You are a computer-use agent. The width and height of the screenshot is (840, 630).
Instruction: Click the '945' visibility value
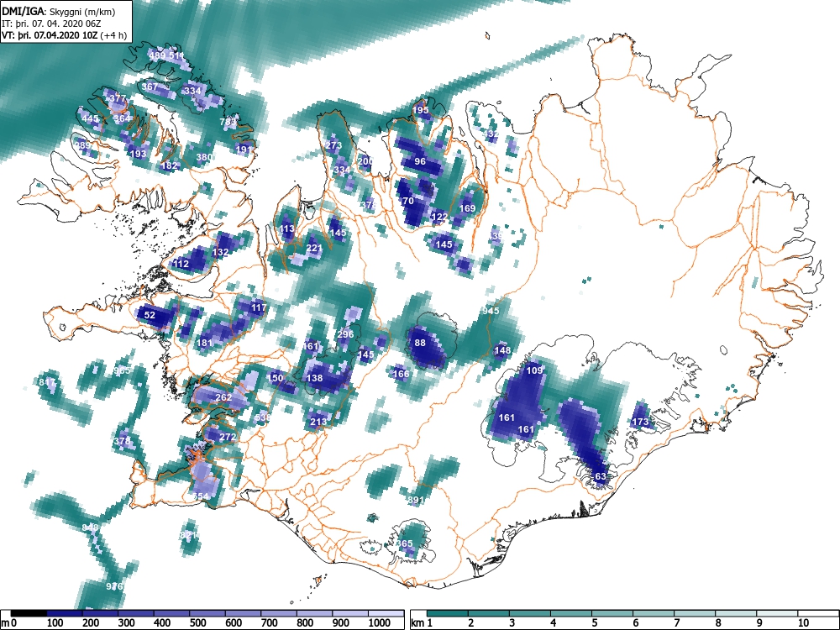491,311
